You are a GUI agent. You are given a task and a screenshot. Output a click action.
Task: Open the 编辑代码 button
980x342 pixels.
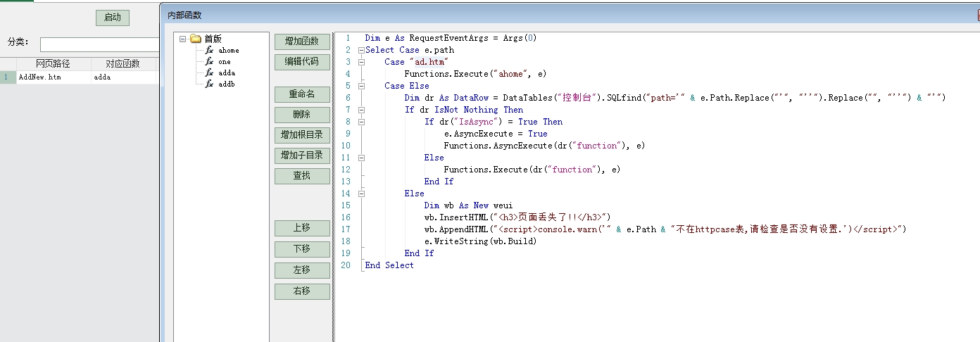click(302, 62)
